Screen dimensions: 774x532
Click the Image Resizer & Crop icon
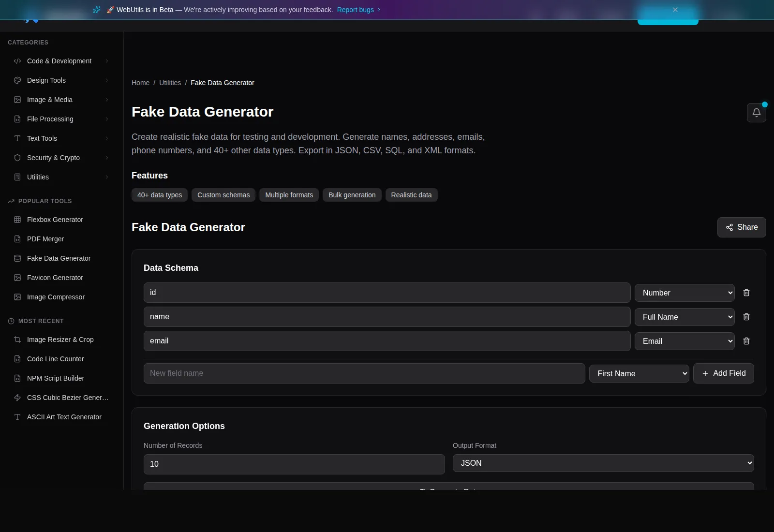(x=17, y=340)
